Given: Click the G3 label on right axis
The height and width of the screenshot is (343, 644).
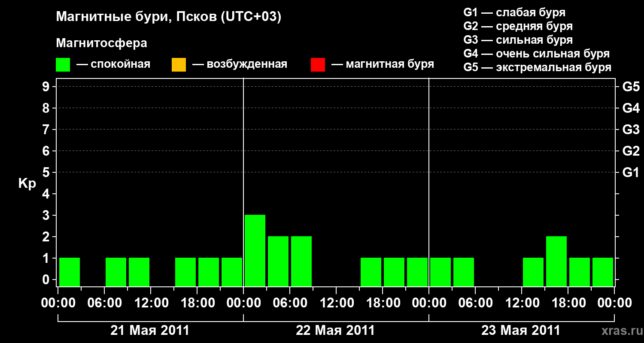Looking at the screenshot, I should [x=631, y=129].
